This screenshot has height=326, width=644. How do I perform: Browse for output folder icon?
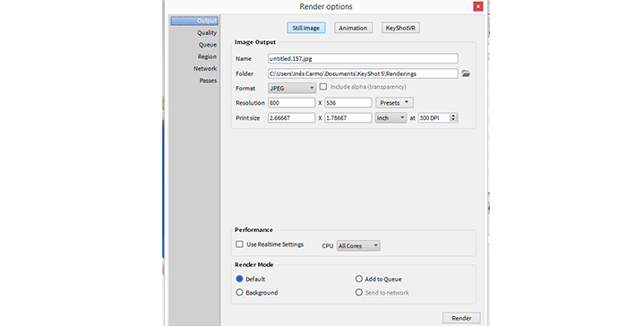(x=466, y=73)
